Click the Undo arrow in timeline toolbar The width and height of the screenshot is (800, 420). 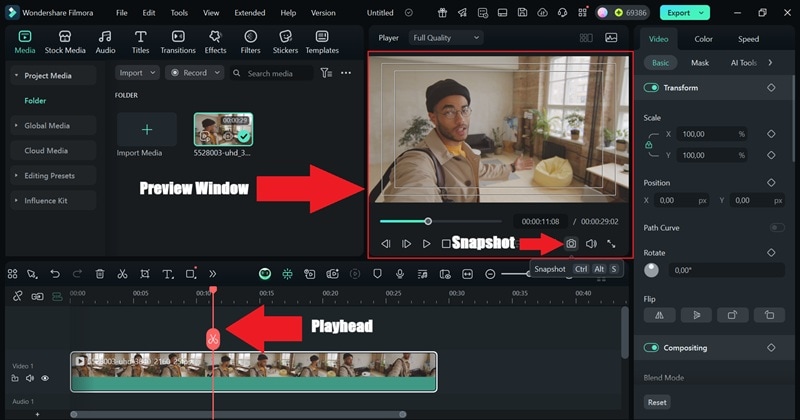click(x=55, y=274)
